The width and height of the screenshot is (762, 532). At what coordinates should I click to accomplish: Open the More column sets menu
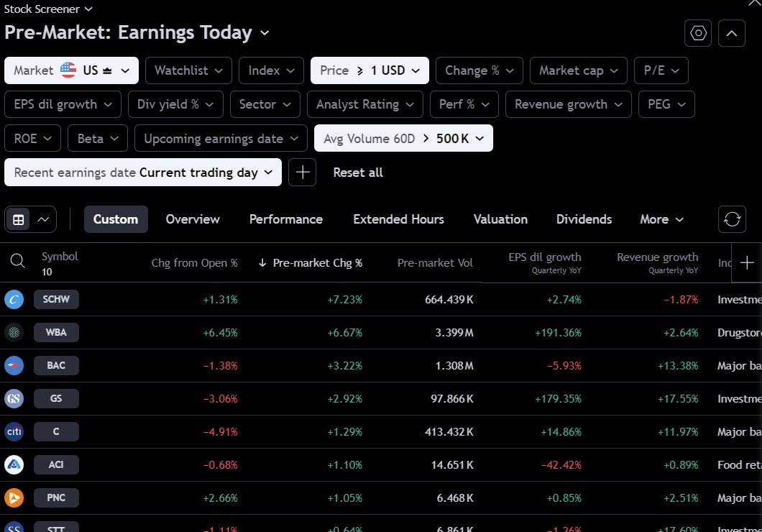click(x=661, y=219)
